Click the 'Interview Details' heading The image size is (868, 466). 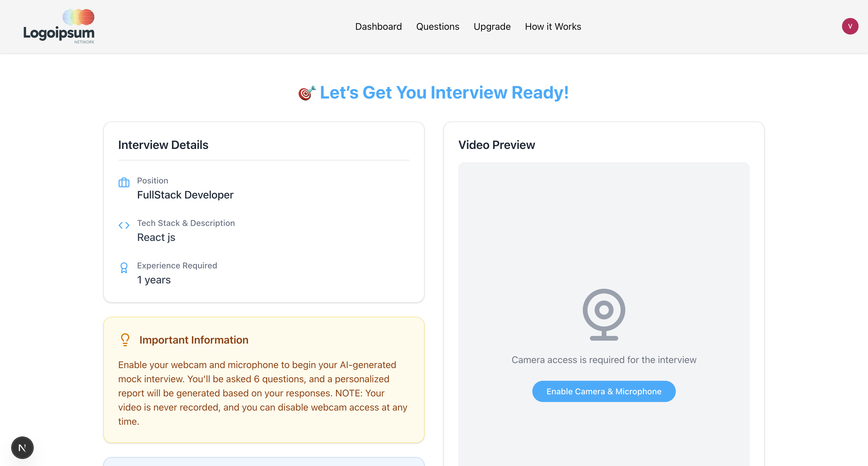tap(163, 145)
